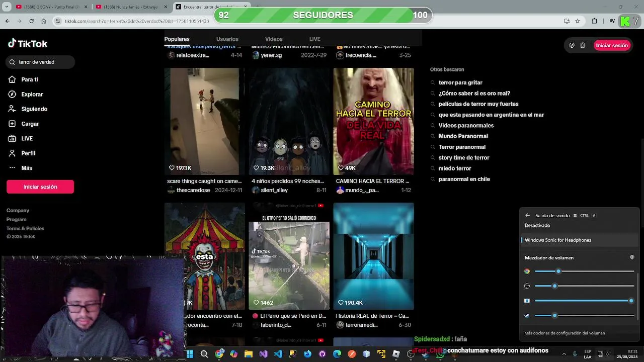
Task: Open the browser extensions puzzle icon
Action: pos(595,21)
